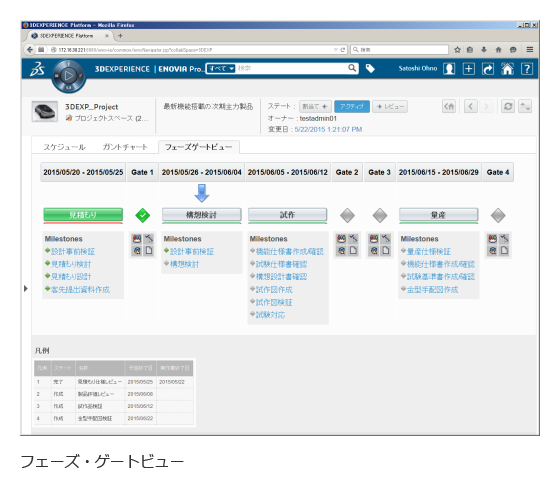Click the meeting icon under Gate 1
The width and height of the screenshot is (560, 488).
point(137,239)
